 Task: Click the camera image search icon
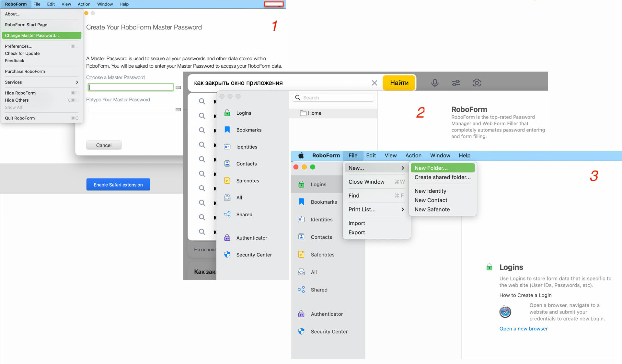click(x=477, y=83)
